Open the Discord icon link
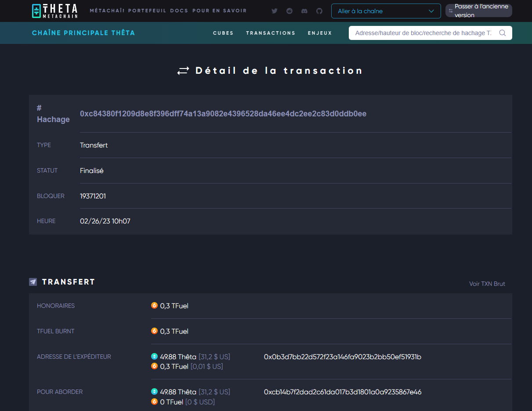The image size is (532, 411). point(304,11)
